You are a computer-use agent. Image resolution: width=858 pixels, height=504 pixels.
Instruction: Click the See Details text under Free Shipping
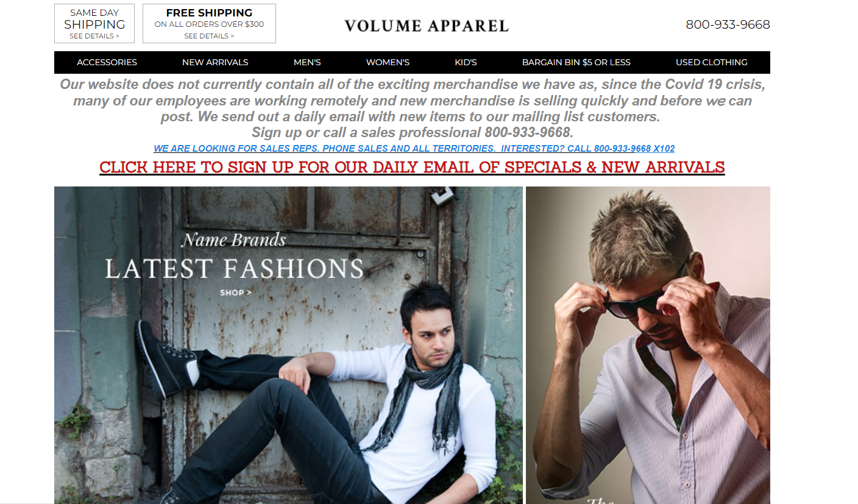[209, 36]
